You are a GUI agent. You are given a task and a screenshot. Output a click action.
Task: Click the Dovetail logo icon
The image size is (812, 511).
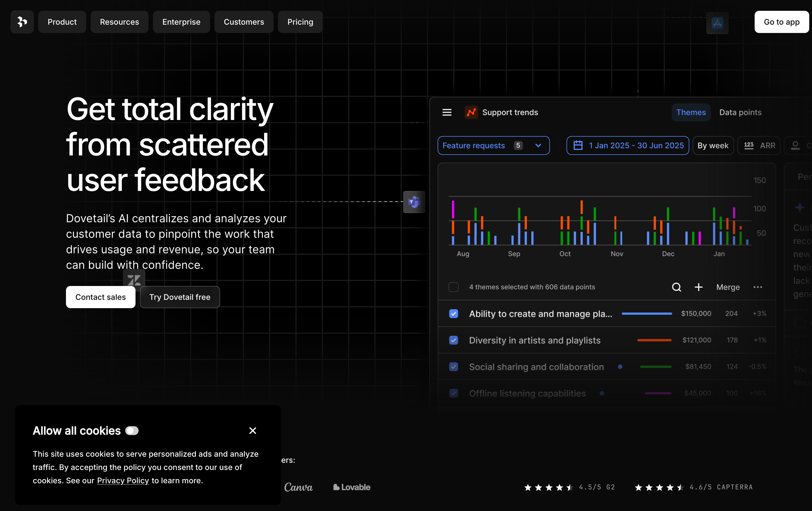tap(22, 22)
